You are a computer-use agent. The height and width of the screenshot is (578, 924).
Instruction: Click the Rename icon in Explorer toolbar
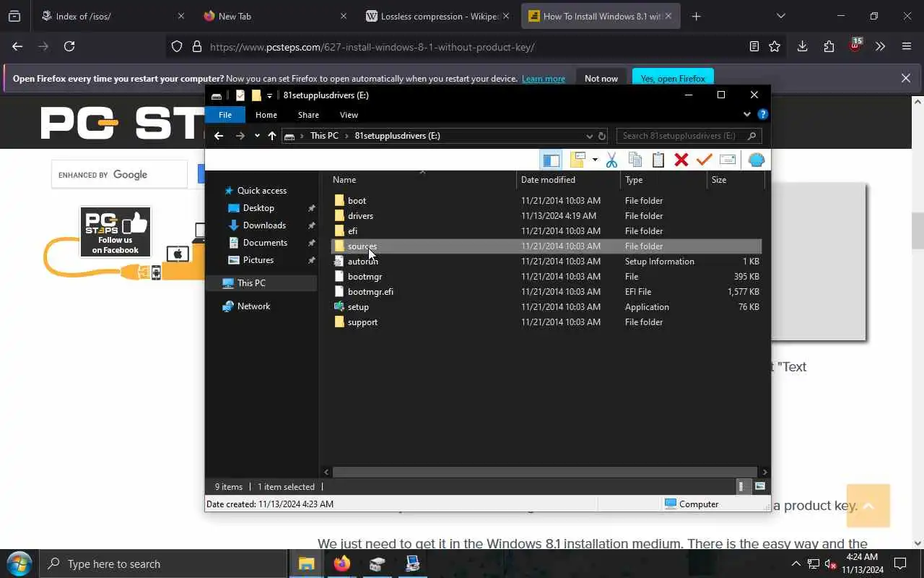(728, 160)
